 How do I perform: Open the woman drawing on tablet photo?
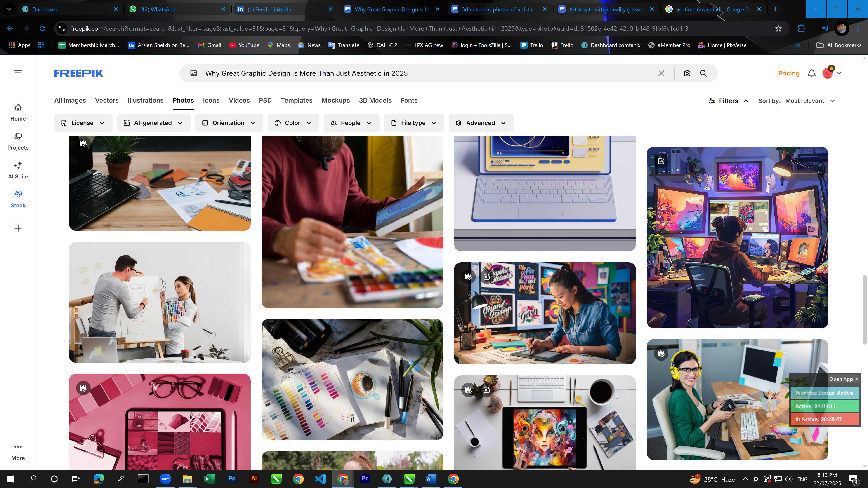(x=545, y=313)
